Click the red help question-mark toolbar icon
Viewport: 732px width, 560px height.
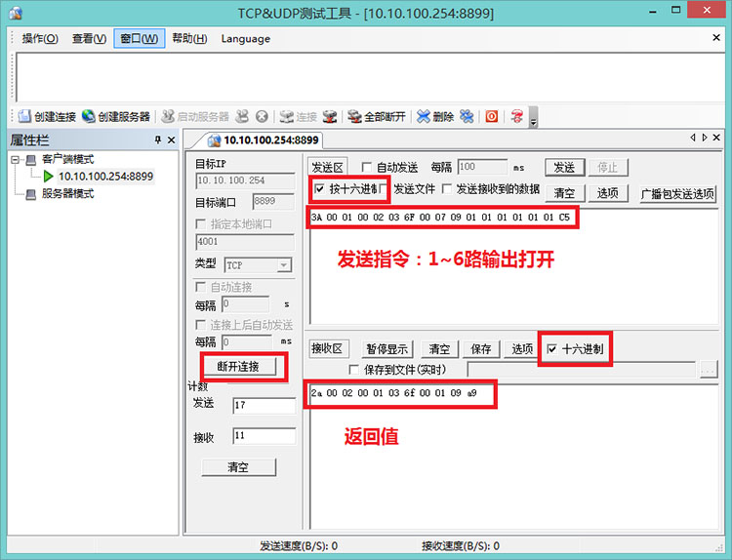[516, 116]
